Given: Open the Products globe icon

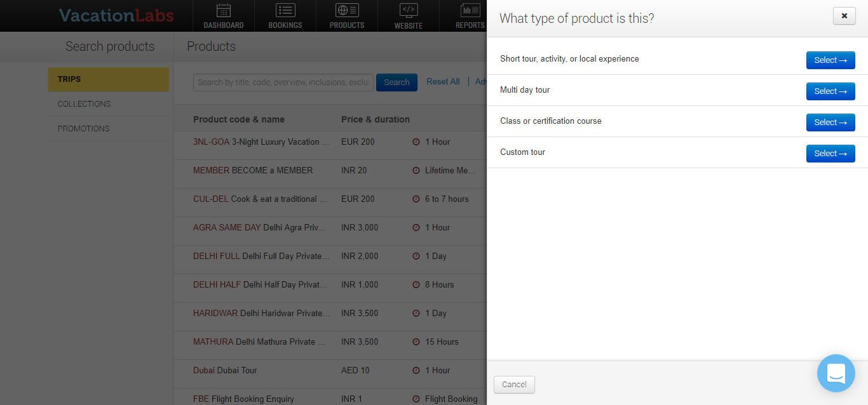Looking at the screenshot, I should pos(347,10).
